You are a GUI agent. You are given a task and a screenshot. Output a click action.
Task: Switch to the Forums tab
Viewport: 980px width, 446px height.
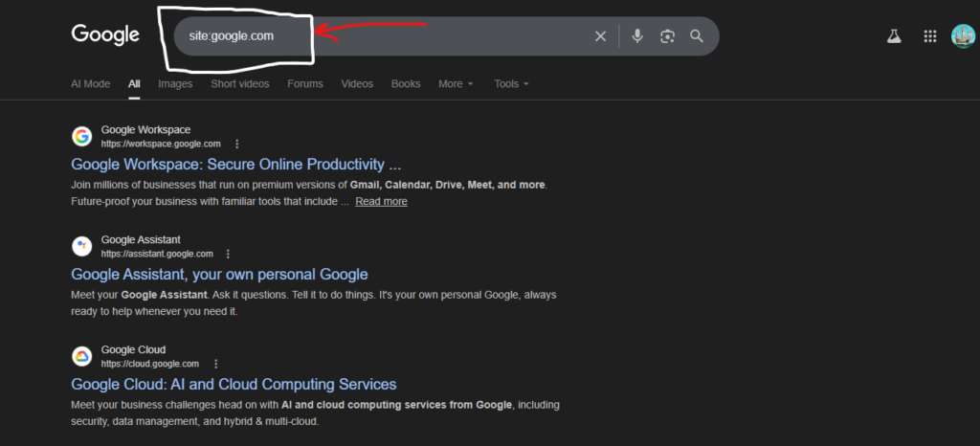(305, 83)
